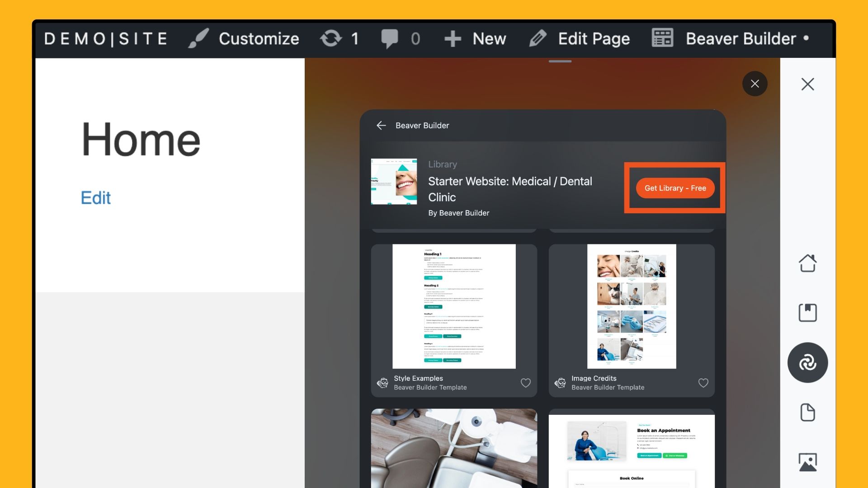868x488 pixels.
Task: Open the Image Credits template thumbnail
Action: pyautogui.click(x=631, y=306)
